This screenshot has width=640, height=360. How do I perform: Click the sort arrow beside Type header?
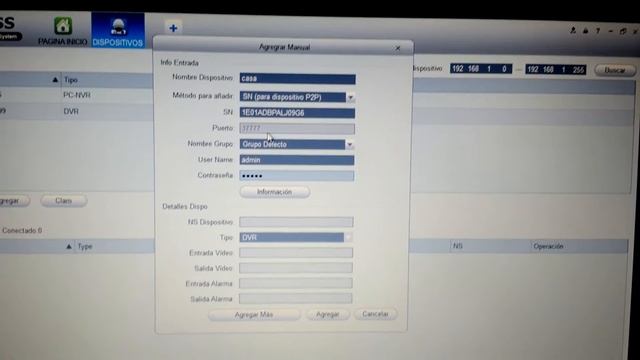(69, 247)
